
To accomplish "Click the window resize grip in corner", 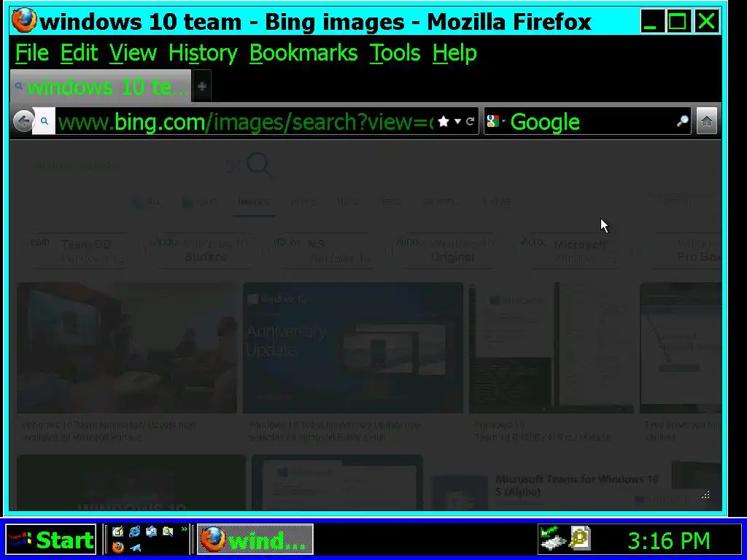I will pyautogui.click(x=705, y=495).
